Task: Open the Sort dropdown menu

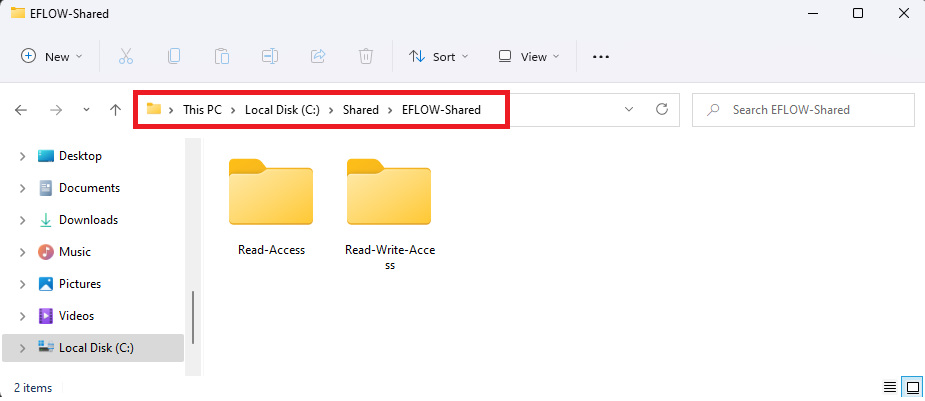Action: pyautogui.click(x=439, y=57)
